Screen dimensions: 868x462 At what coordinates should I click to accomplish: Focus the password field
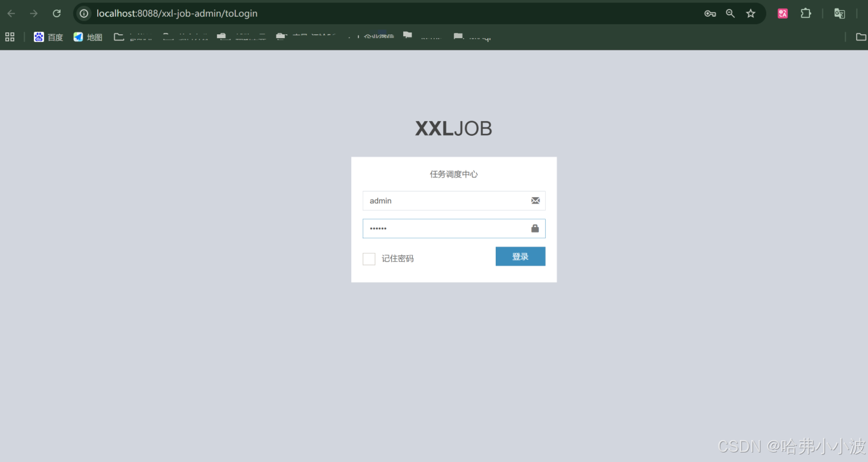(x=454, y=229)
